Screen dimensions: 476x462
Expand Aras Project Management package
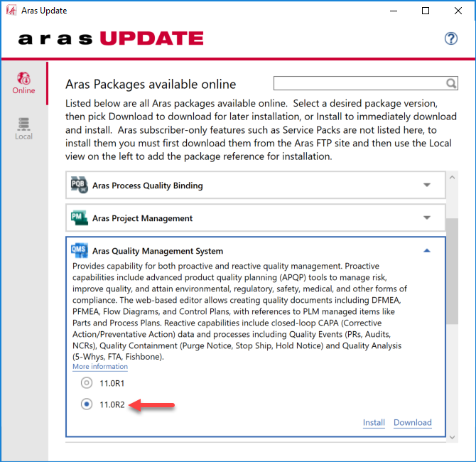[x=426, y=218]
